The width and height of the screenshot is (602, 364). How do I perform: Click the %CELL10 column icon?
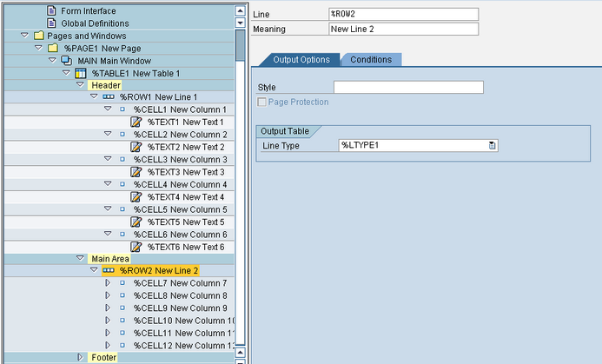122,321
